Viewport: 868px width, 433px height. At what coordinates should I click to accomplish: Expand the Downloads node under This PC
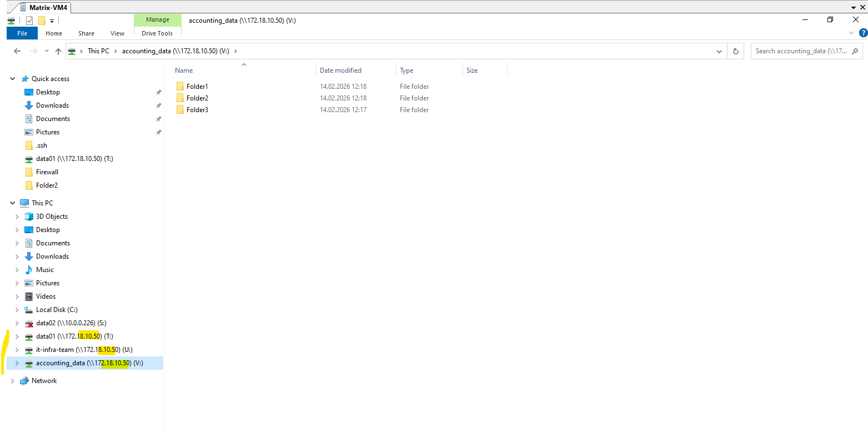[17, 256]
